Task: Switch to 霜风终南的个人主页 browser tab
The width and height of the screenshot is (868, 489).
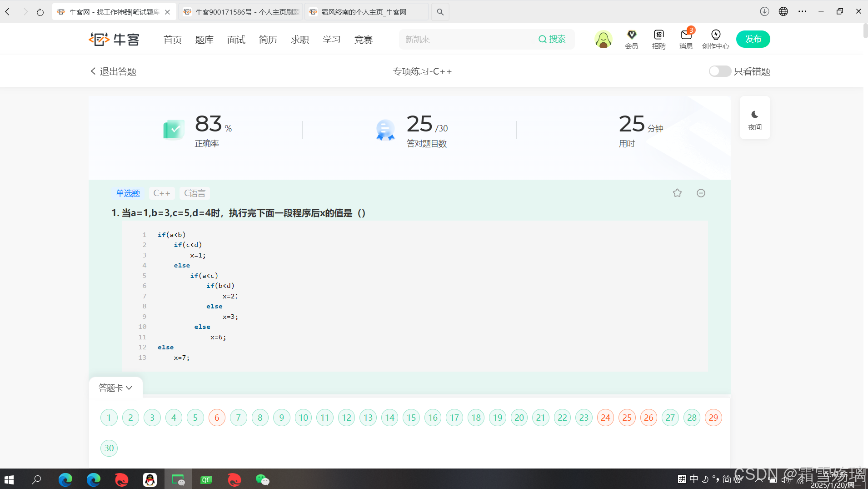Action: point(366,12)
